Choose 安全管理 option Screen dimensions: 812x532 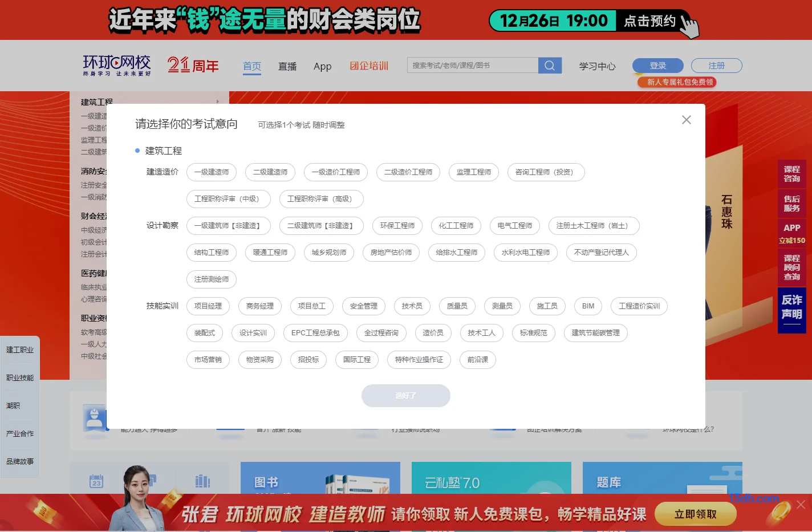[364, 306]
